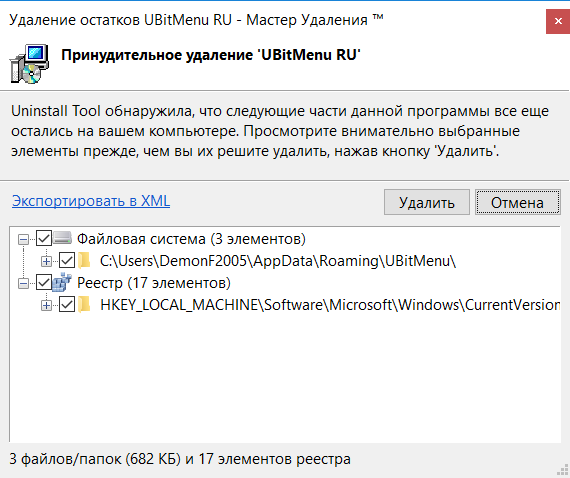The height and width of the screenshot is (478, 570).
Task: Toggle the Реестр checkbox
Action: pos(44,282)
